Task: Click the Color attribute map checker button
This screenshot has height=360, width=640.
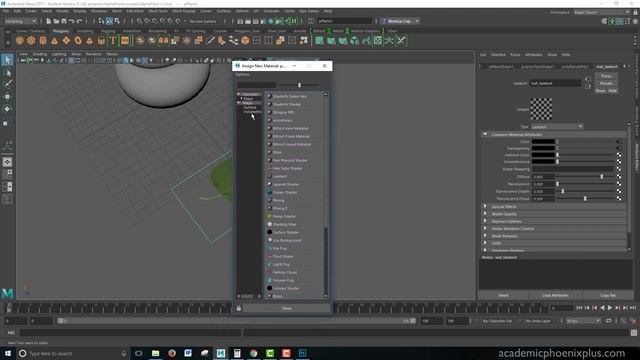Action: [619, 142]
